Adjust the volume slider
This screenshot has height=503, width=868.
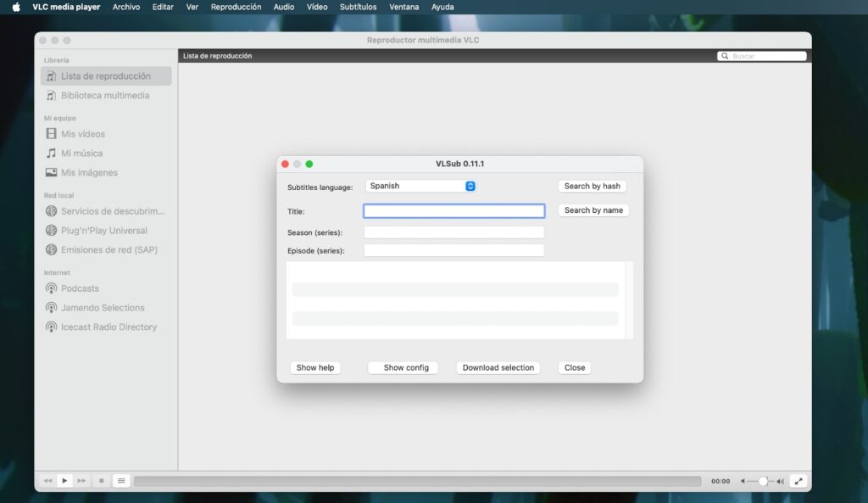[762, 481]
